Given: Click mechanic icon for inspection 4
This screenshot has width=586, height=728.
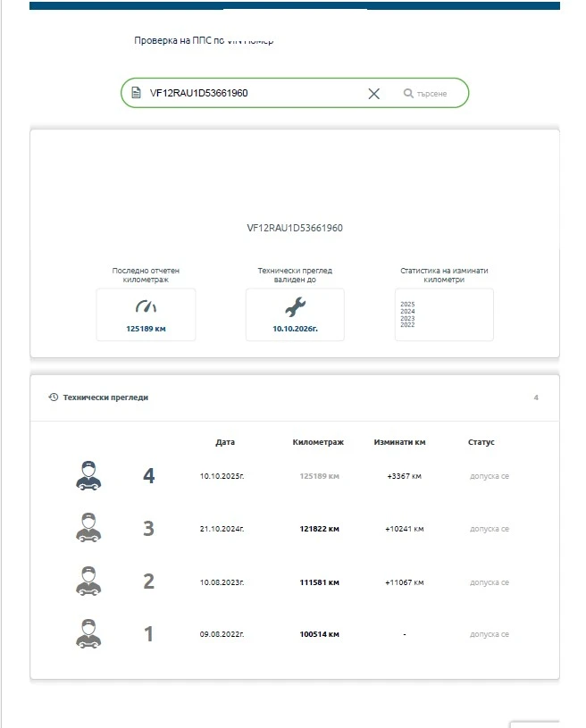Looking at the screenshot, I should [x=88, y=475].
